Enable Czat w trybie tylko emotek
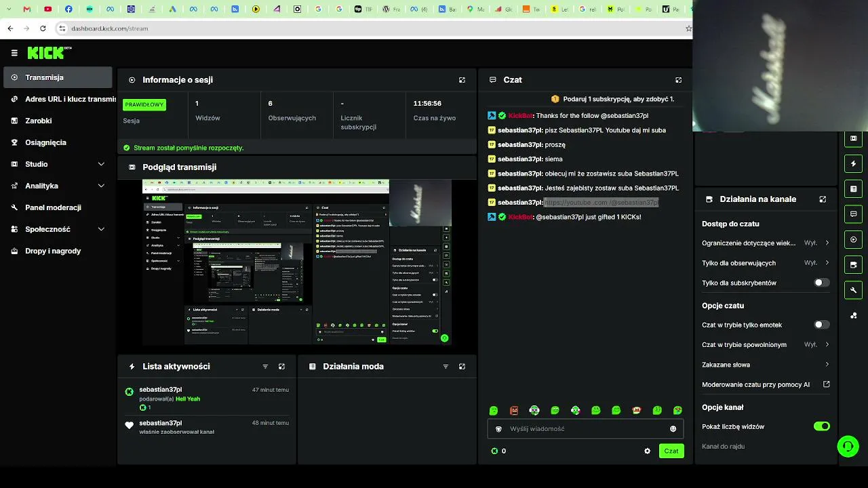The width and height of the screenshot is (868, 488). [821, 325]
